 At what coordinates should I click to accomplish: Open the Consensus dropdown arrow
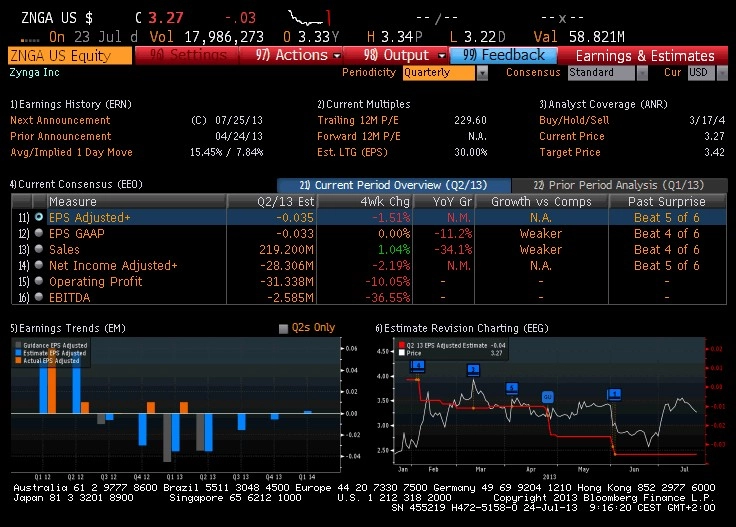[x=642, y=73]
